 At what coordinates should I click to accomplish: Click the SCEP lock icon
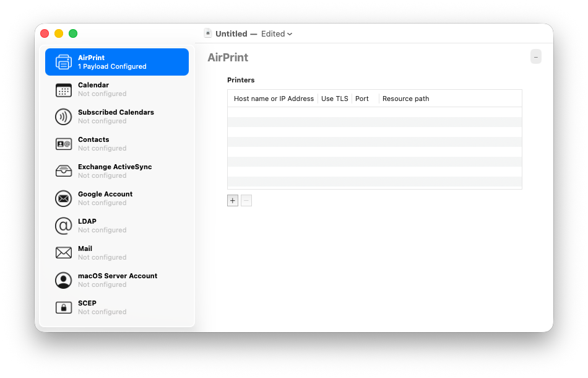[x=63, y=307]
